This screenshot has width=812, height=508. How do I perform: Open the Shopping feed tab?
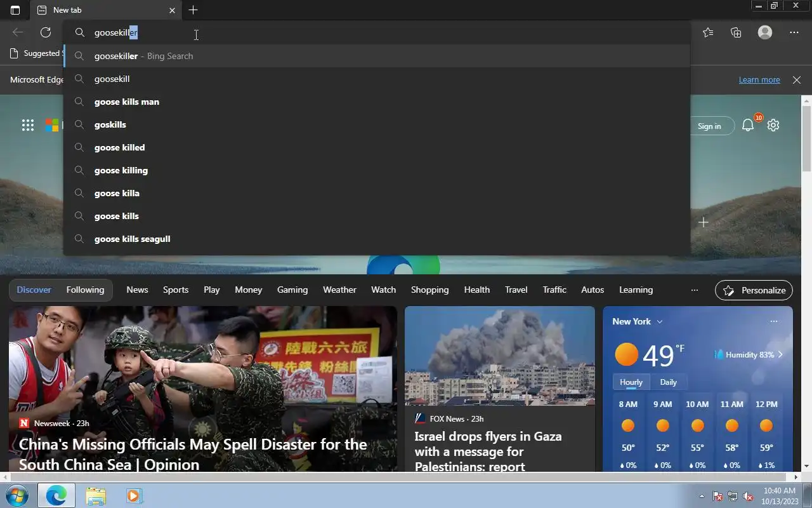coord(429,290)
